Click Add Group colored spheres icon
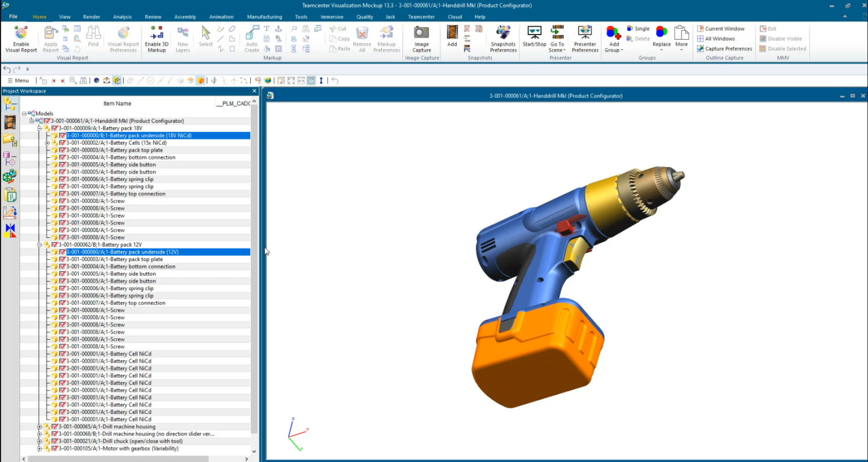Viewport: 868px width, 462px height. coord(613,33)
